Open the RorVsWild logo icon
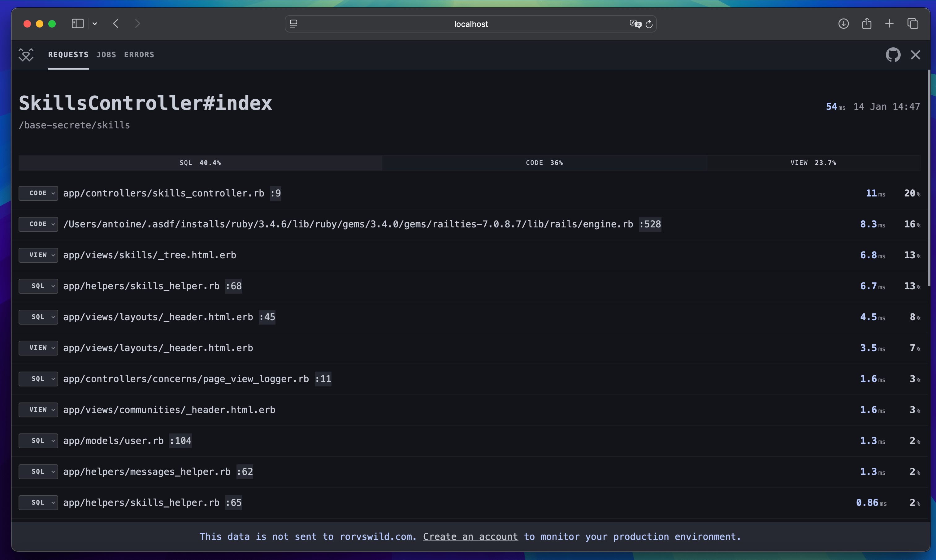 [x=26, y=55]
